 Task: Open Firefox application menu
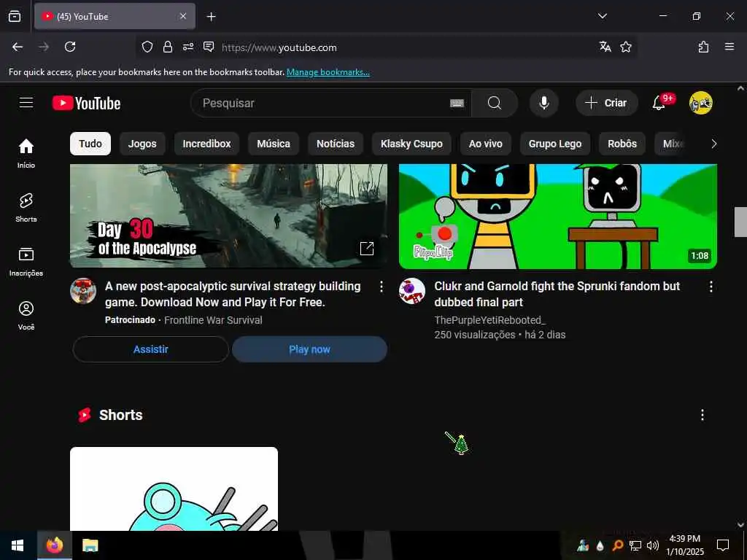point(729,47)
